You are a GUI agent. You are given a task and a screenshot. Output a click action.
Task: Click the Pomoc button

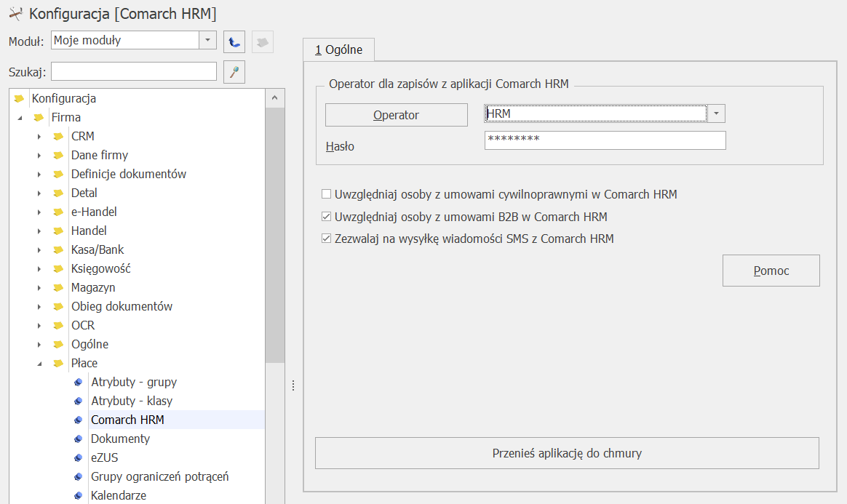pyautogui.click(x=771, y=271)
